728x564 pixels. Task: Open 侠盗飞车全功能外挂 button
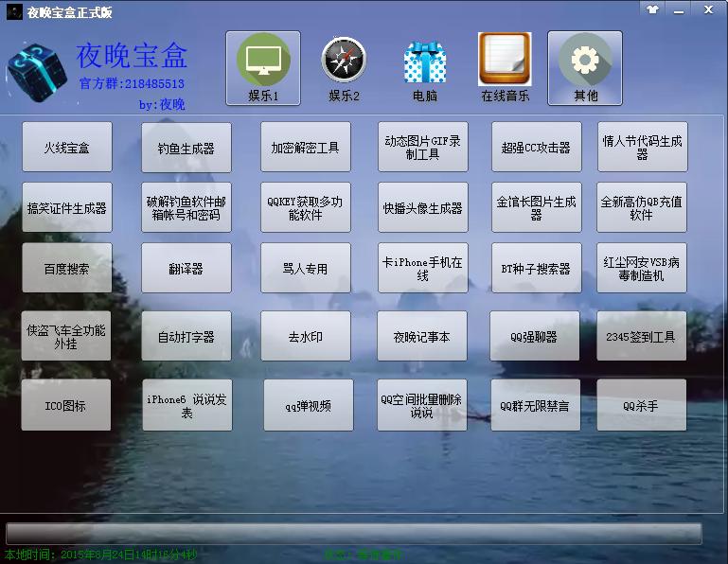tap(66, 336)
